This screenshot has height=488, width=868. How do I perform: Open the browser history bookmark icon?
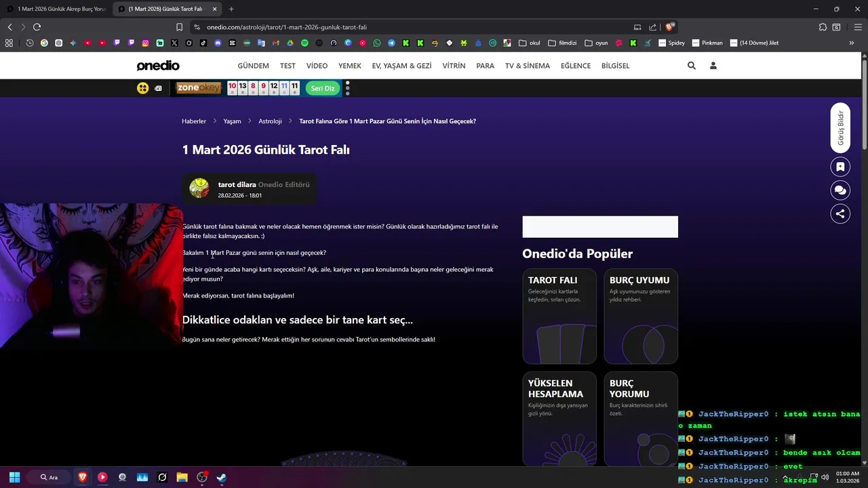coord(30,43)
